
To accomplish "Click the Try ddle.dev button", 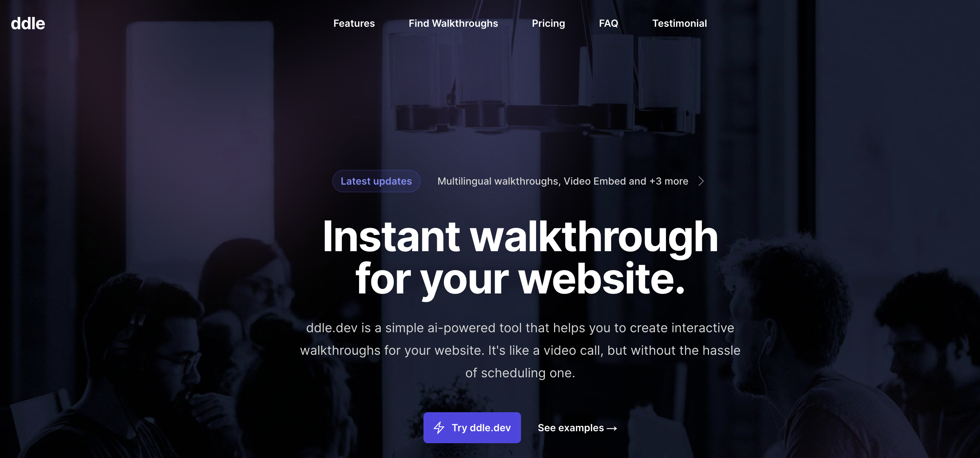I will (472, 428).
